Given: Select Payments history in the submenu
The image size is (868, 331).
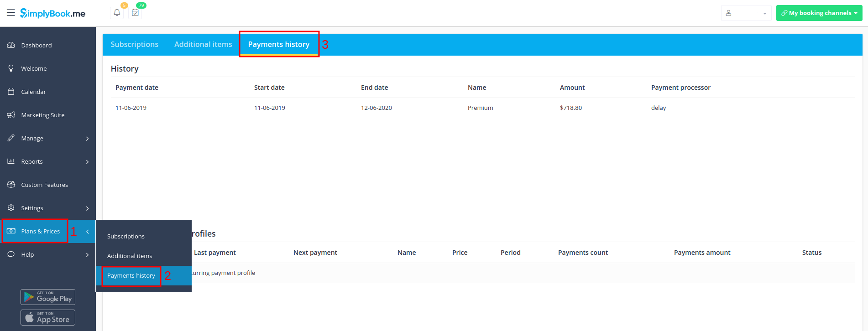Looking at the screenshot, I should click(131, 276).
